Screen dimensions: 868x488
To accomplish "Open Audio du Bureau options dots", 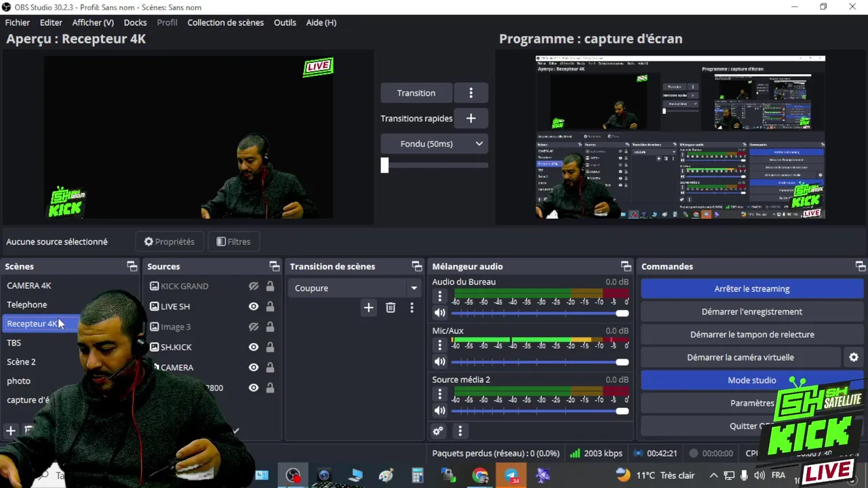I will (439, 297).
